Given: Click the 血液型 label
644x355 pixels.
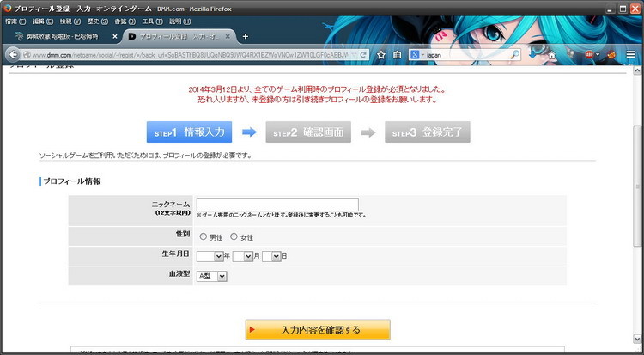Looking at the screenshot, I should [x=179, y=273].
